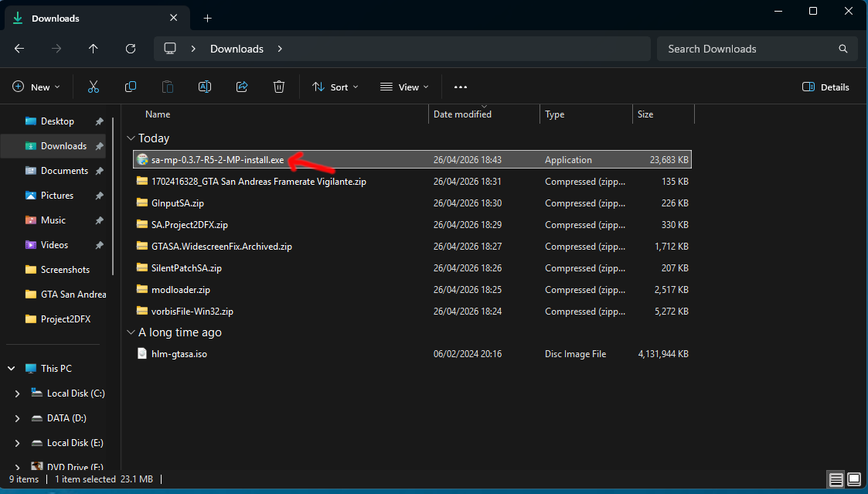Screen dimensions: 868x494
Task: Open the View dropdown menu
Action: [405, 87]
